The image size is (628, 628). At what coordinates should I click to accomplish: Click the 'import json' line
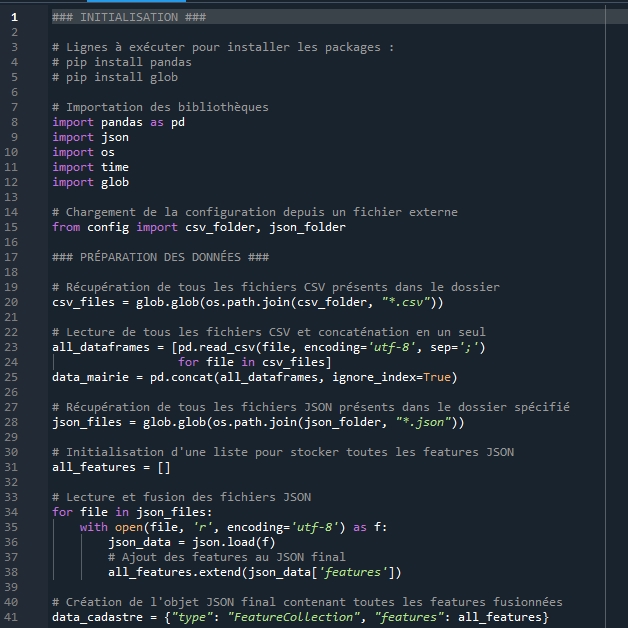point(90,137)
